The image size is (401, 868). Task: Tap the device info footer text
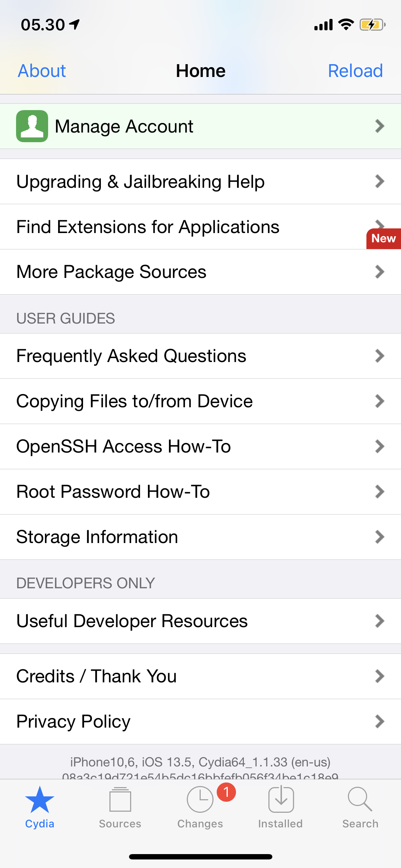point(200,762)
